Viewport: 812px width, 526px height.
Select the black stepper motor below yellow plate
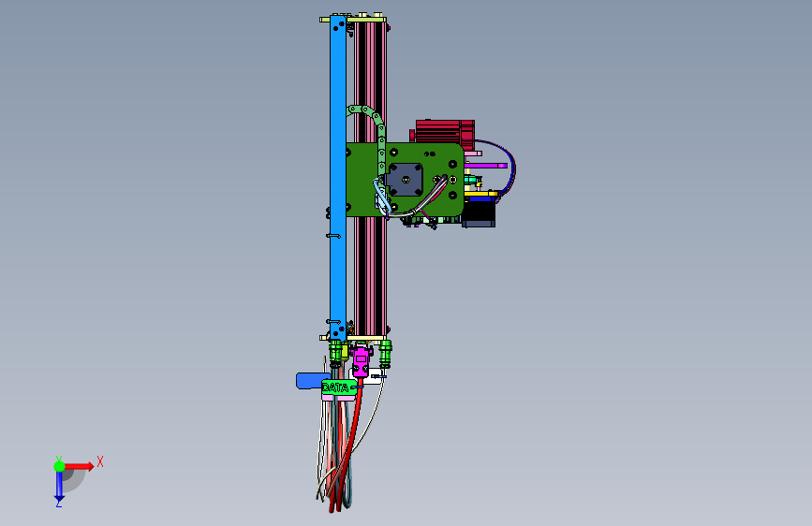[479, 213]
